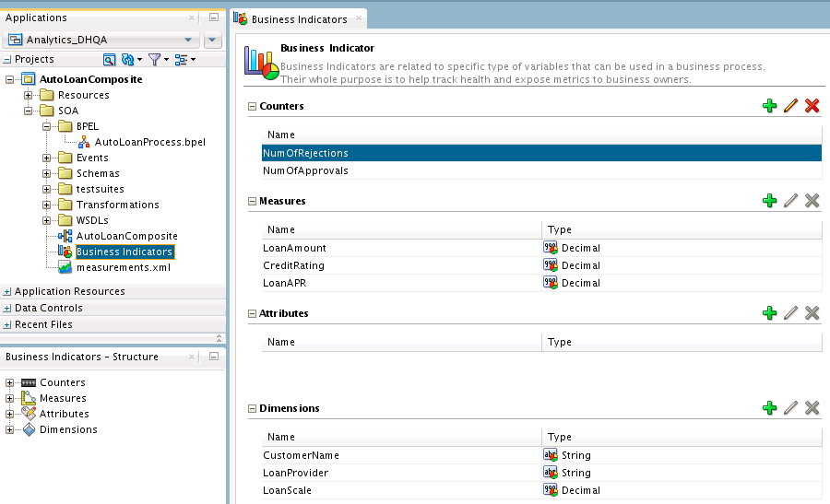Image resolution: width=830 pixels, height=504 pixels.
Task: Expand the Transformations folder
Action: [x=47, y=205]
